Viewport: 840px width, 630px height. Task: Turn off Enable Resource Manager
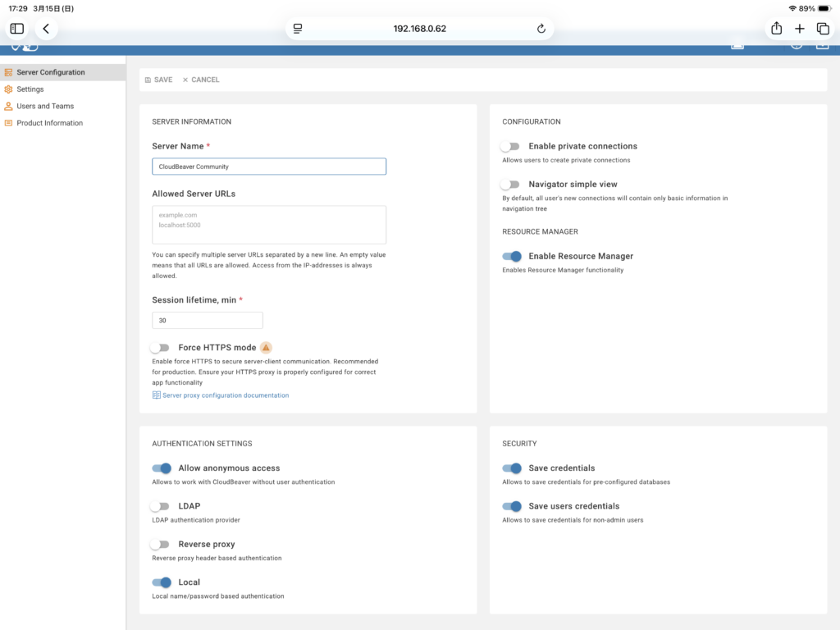pos(512,257)
